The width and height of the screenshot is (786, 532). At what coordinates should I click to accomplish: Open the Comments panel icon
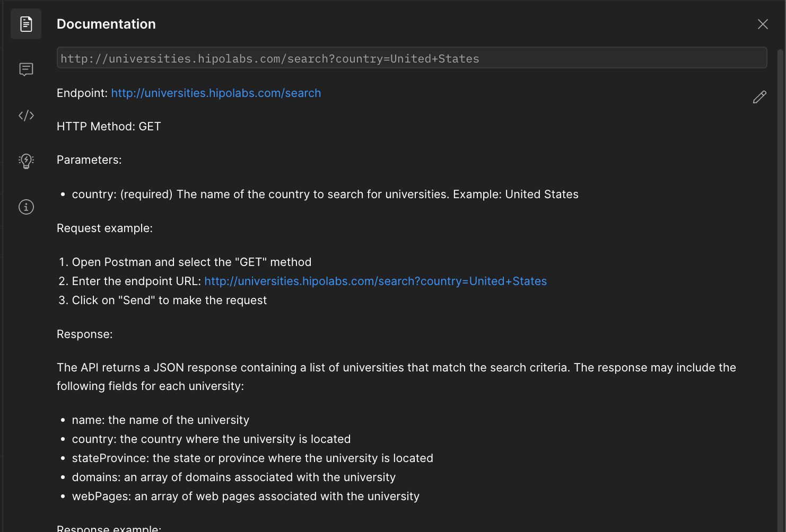(26, 69)
